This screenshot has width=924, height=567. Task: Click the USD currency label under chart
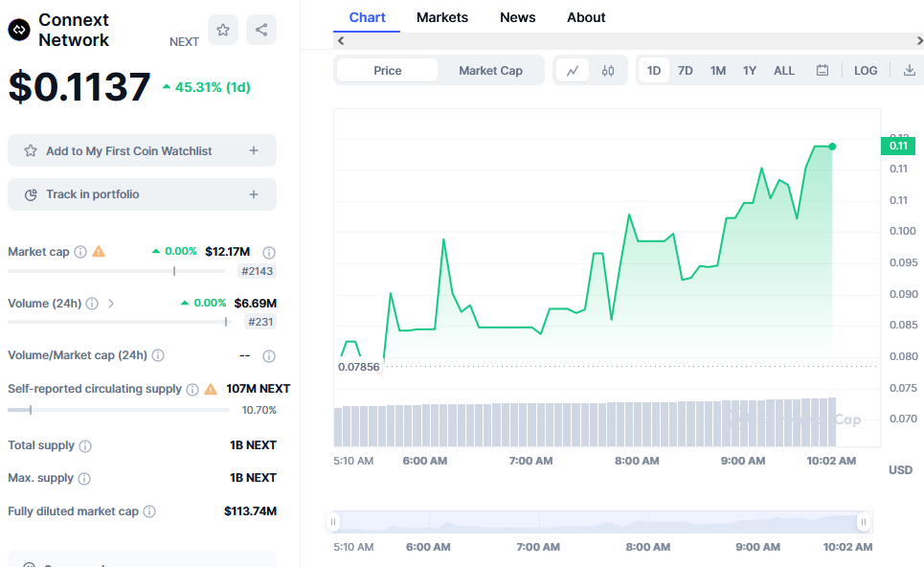pos(900,469)
